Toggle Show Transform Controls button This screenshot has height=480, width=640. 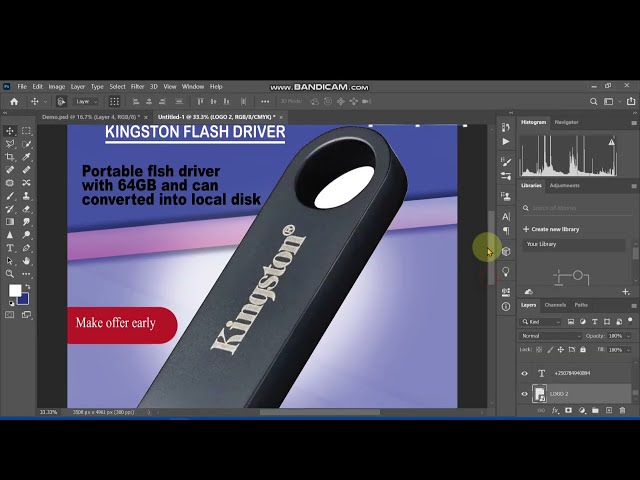pos(114,102)
